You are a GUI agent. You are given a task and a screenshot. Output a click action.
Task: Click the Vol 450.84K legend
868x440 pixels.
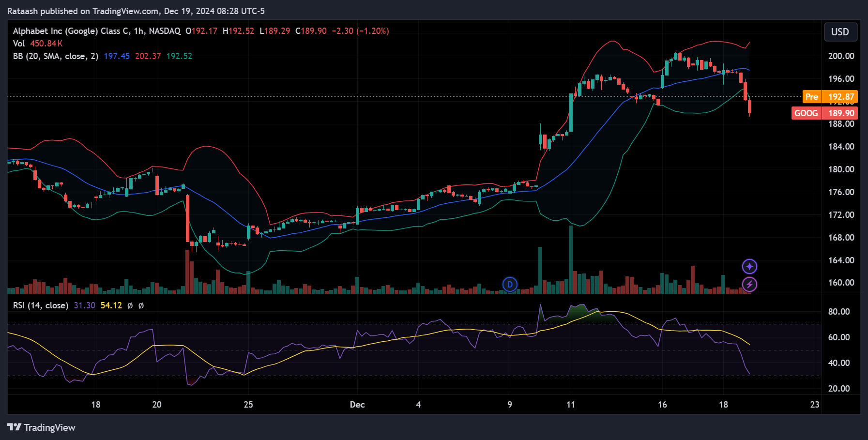pyautogui.click(x=38, y=44)
